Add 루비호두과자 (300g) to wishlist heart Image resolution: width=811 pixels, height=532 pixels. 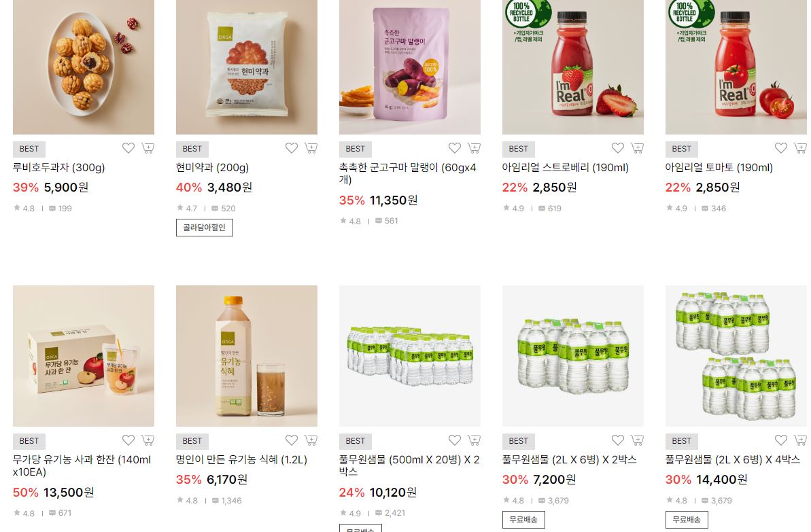coord(128,148)
